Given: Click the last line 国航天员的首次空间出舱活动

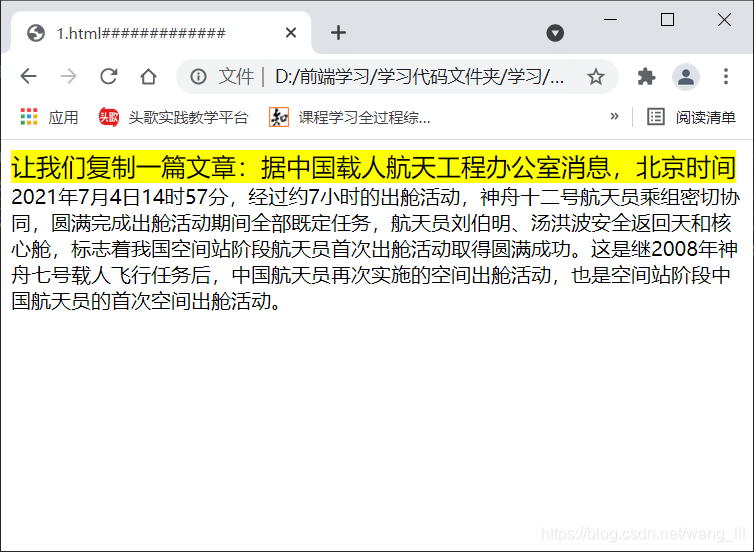Looking at the screenshot, I should click(146, 301).
